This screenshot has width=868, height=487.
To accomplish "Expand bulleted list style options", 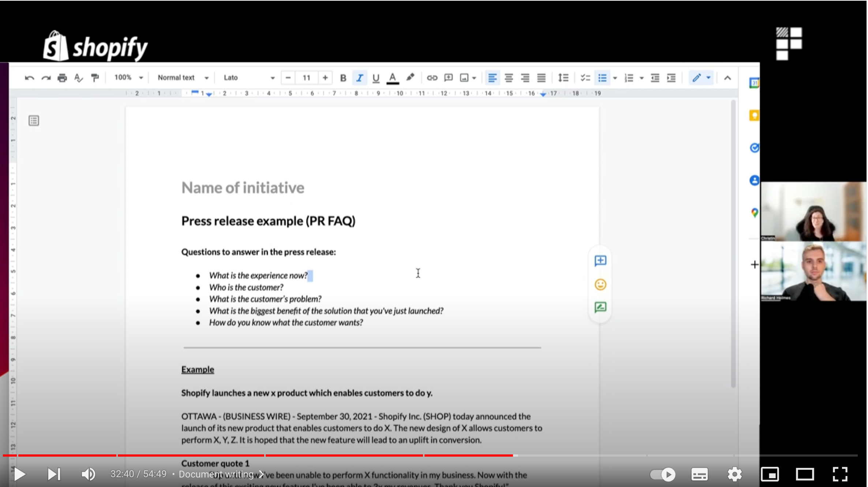I will 615,78.
